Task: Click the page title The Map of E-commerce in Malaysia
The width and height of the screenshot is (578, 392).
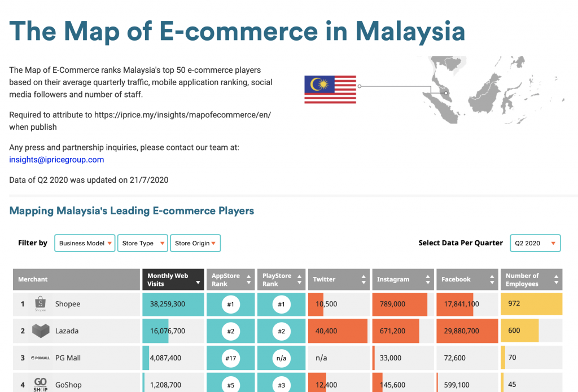Action: (x=238, y=32)
